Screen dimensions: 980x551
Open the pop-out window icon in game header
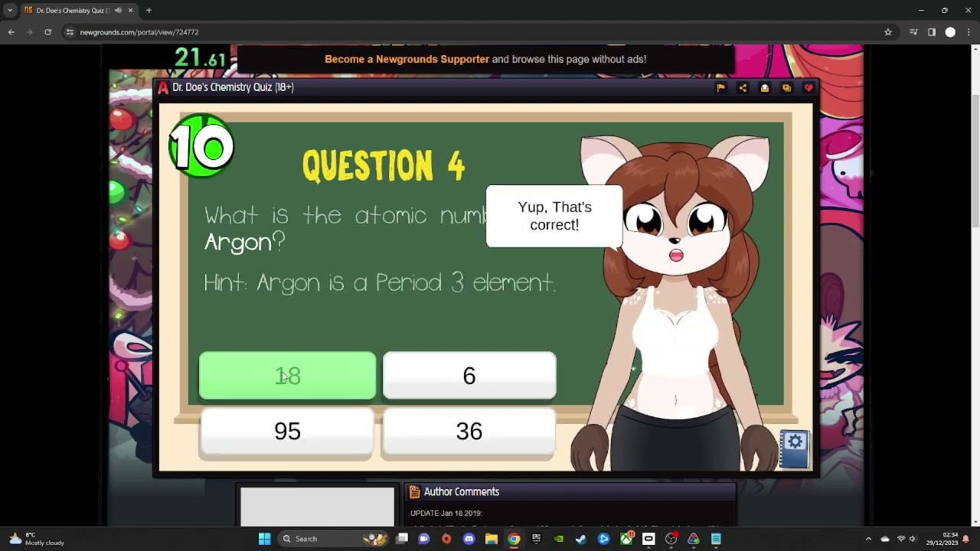point(786,88)
